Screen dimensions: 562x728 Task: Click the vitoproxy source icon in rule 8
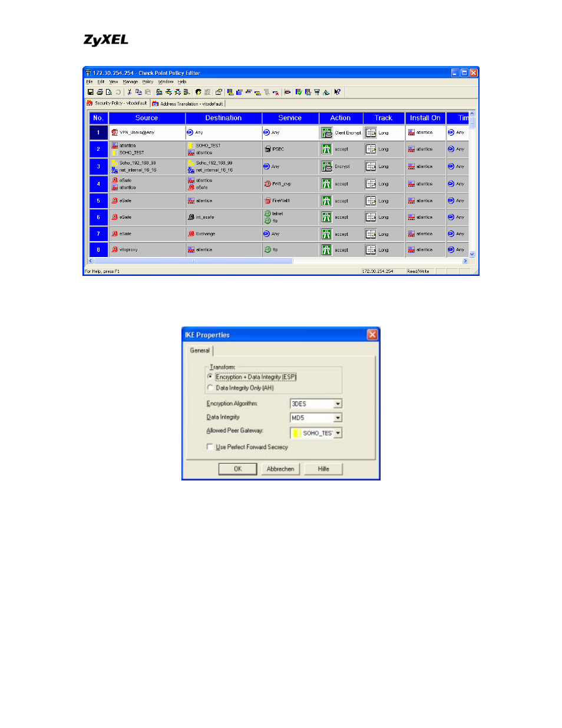(115, 250)
